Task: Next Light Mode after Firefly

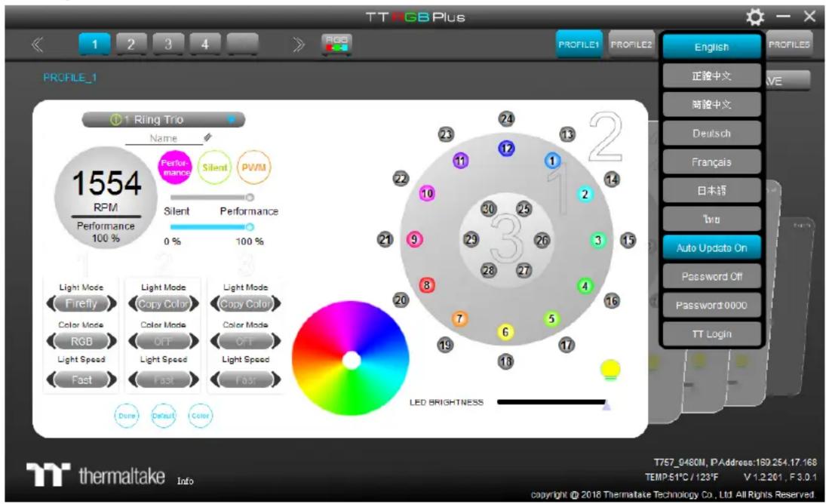Action: pyautogui.click(x=111, y=304)
